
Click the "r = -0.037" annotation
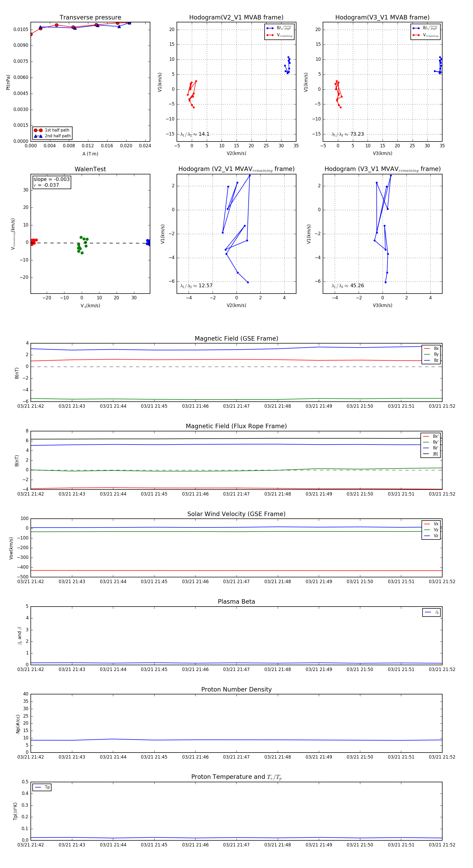[x=47, y=185]
